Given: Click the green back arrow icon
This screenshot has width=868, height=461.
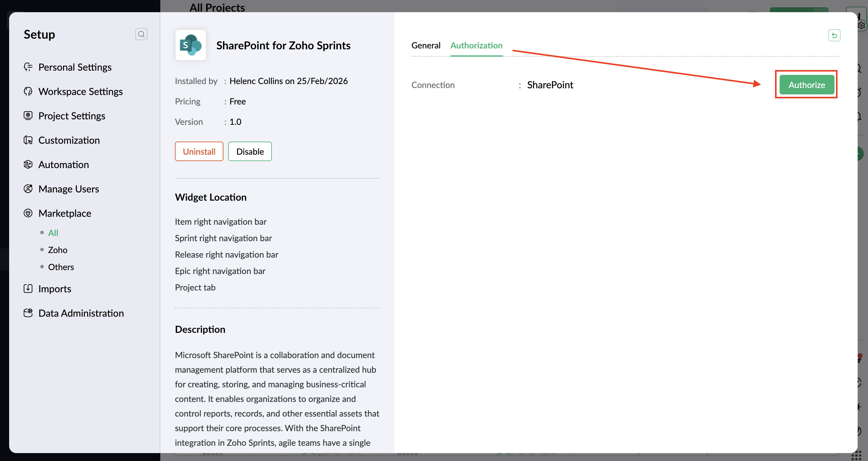Looking at the screenshot, I should [x=834, y=35].
